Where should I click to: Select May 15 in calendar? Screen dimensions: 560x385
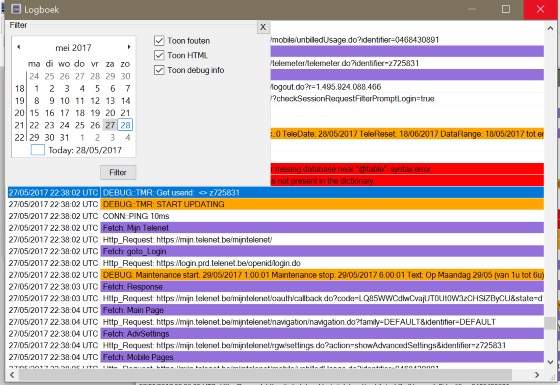click(34, 113)
